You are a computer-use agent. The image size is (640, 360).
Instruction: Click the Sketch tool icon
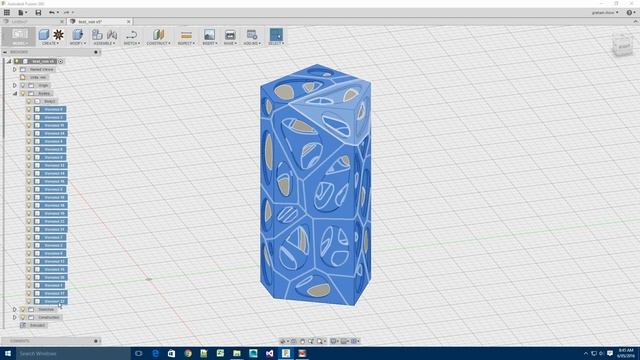[131, 35]
